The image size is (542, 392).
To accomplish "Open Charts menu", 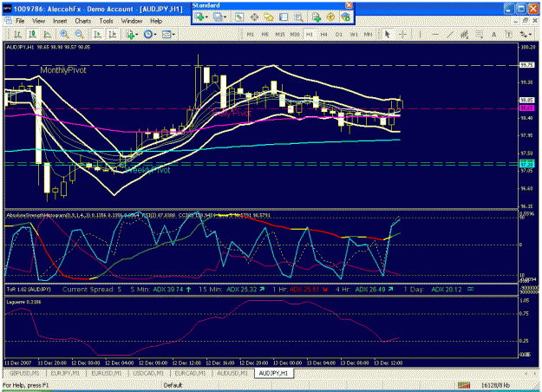I will (83, 21).
